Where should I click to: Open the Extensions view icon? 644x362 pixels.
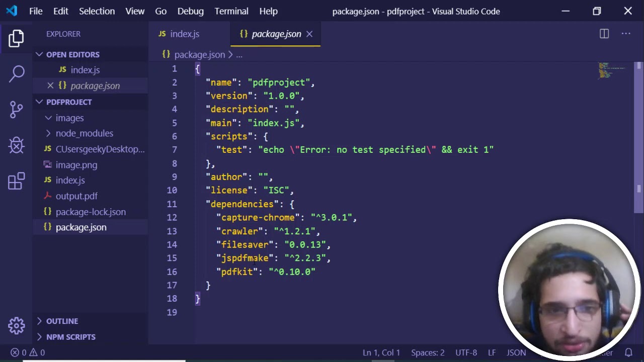click(16, 181)
